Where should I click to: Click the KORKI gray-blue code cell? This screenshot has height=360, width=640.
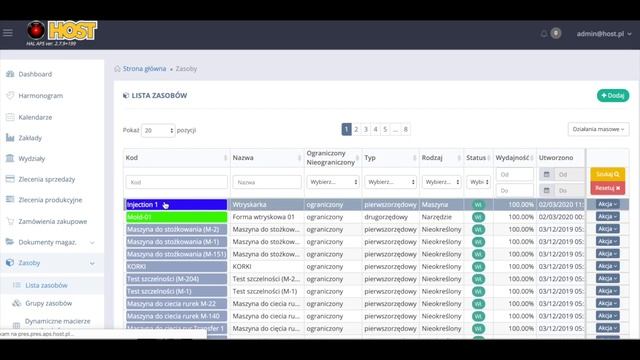click(176, 267)
